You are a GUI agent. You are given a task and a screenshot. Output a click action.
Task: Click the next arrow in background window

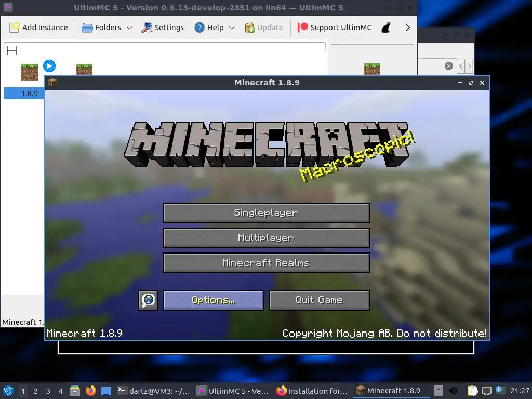tap(469, 66)
